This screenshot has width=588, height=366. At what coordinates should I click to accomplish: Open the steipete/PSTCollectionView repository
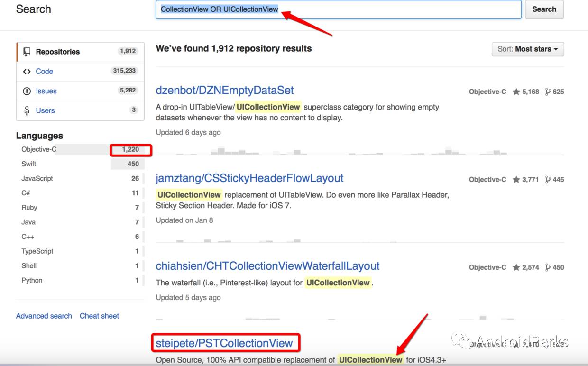pyautogui.click(x=224, y=343)
